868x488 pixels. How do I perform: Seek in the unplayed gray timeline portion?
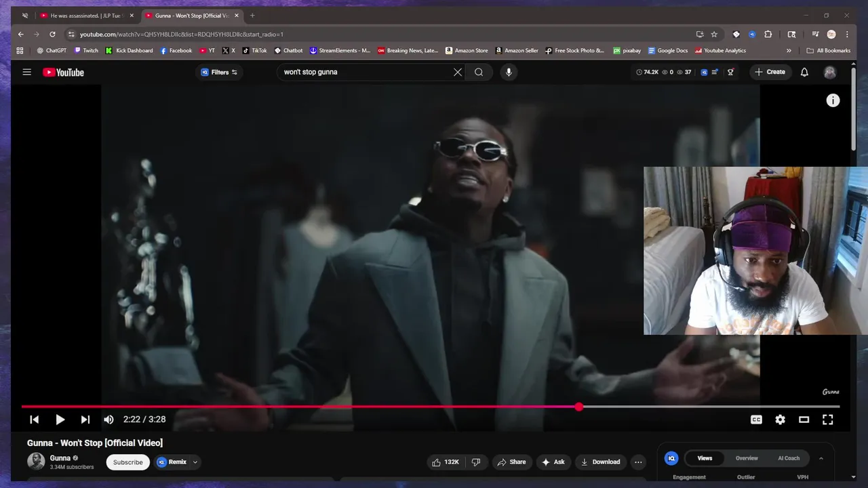711,407
